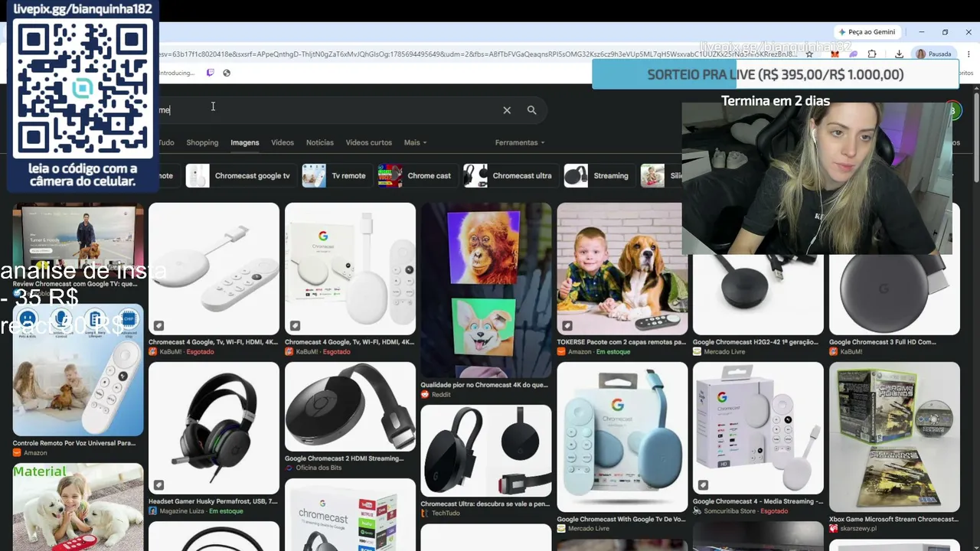Image resolution: width=980 pixels, height=551 pixels.
Task: Open the Mais dropdown in search tabs
Action: click(415, 142)
